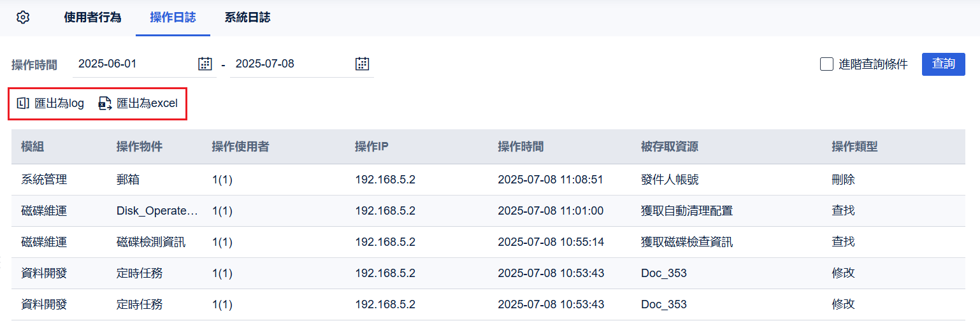This screenshot has width=980, height=321.
Task: Enable the 進階查詢條件 checkbox
Action: (826, 64)
